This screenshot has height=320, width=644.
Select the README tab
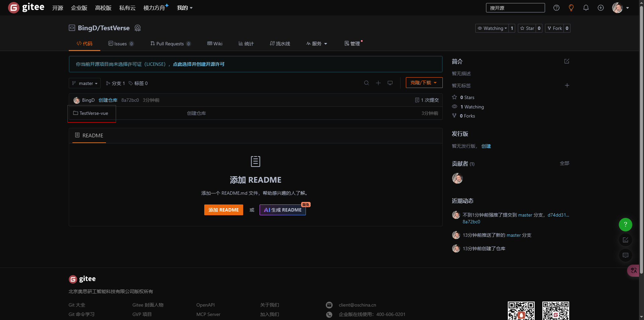tap(89, 135)
